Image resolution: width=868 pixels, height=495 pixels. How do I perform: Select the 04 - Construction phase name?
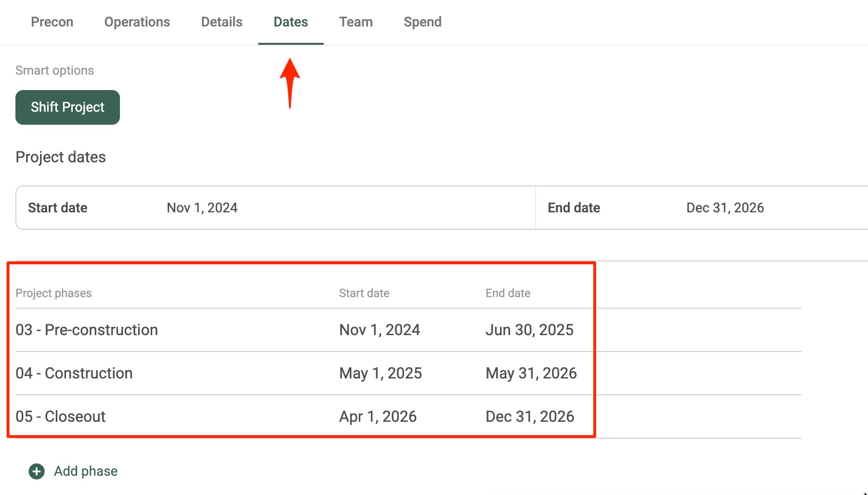[74, 373]
